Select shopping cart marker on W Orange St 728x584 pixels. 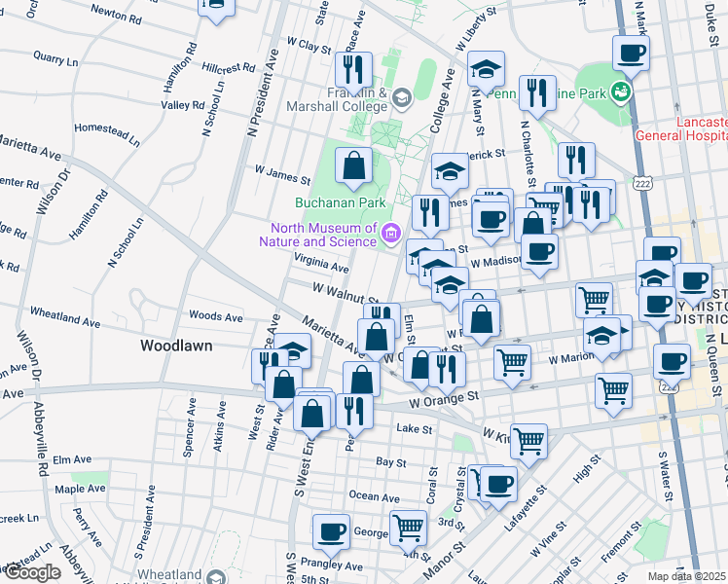click(612, 389)
